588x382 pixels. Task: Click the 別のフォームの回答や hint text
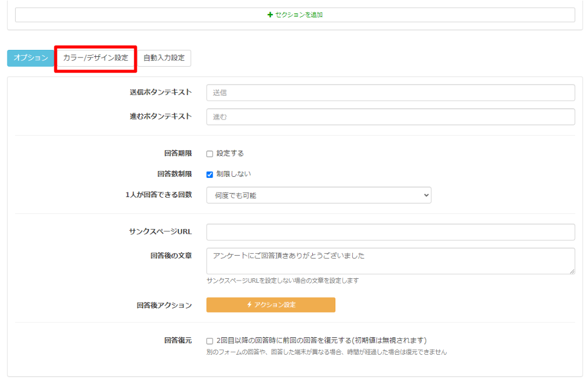click(326, 352)
